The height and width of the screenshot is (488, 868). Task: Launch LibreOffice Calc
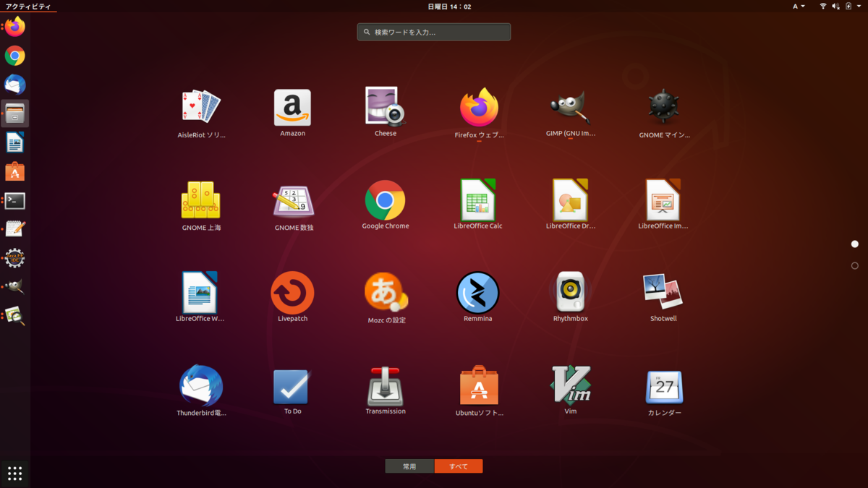click(477, 200)
